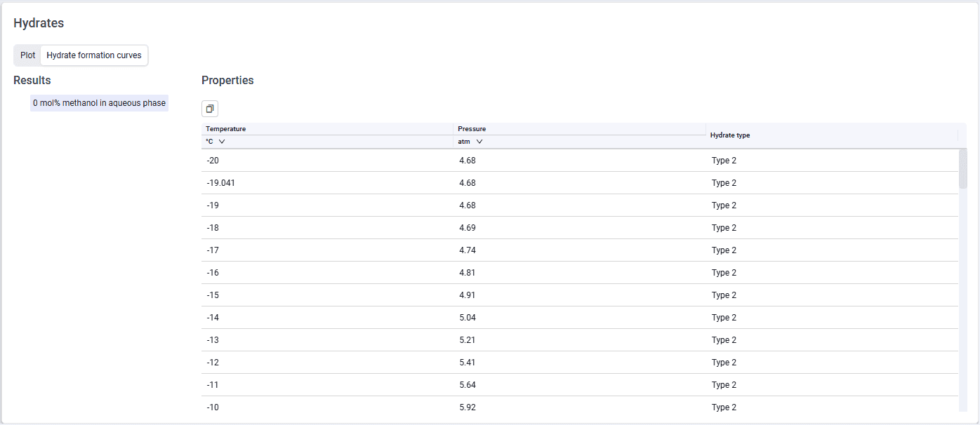
Task: Click the temperature cell -15
Action: click(x=327, y=295)
